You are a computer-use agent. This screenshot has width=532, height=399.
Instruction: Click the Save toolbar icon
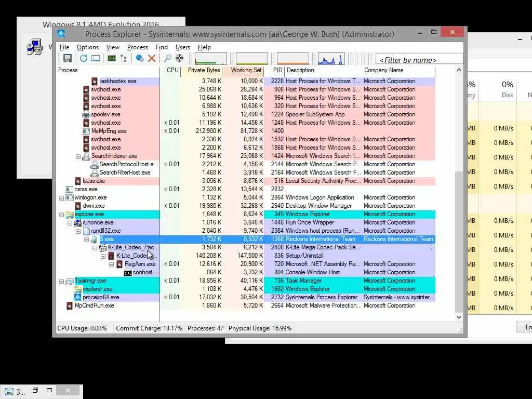(x=68, y=58)
